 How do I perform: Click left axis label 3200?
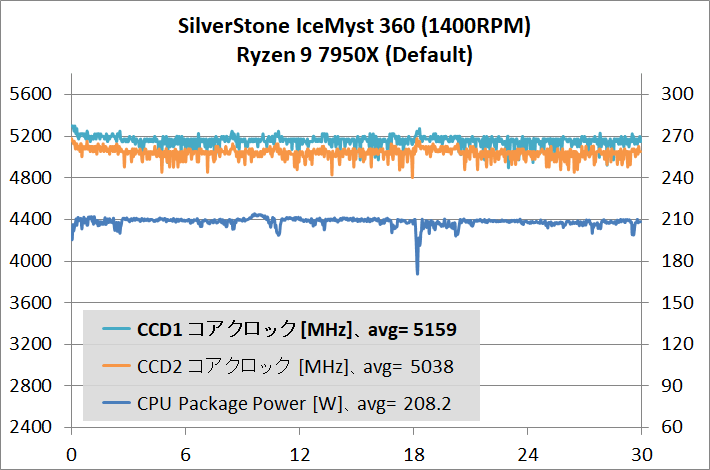(31, 344)
